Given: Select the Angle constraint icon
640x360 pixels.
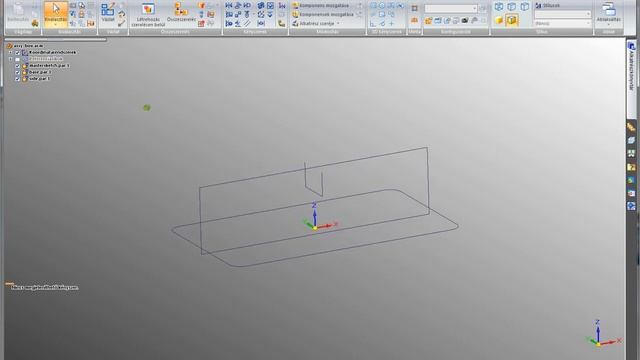Looking at the screenshot, I should 238,23.
